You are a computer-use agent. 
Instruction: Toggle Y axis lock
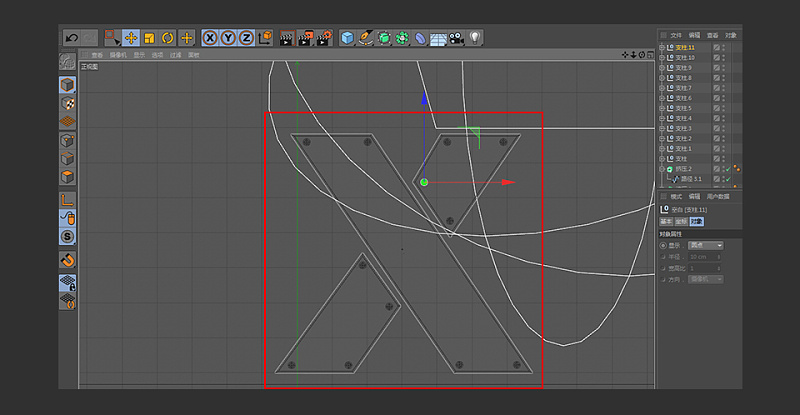228,38
